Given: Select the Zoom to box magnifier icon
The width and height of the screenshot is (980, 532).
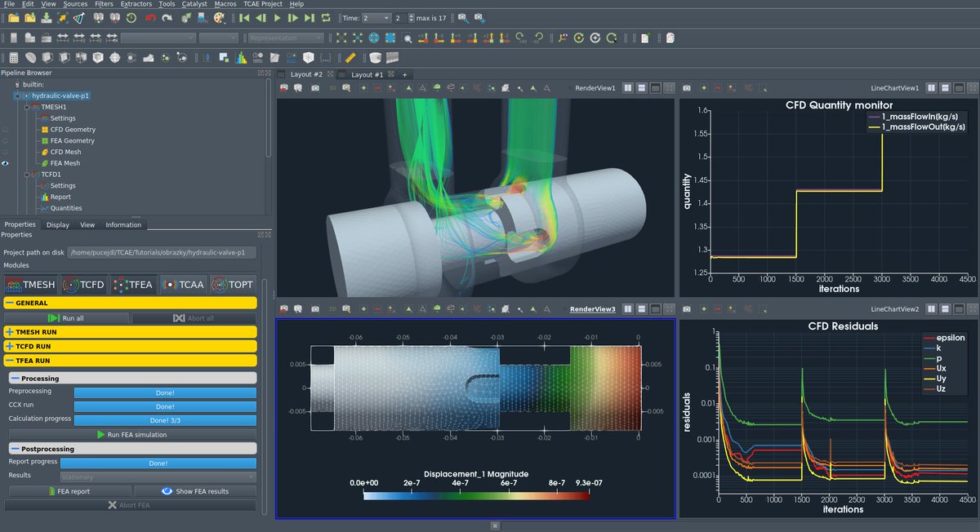Looking at the screenshot, I should [407, 38].
